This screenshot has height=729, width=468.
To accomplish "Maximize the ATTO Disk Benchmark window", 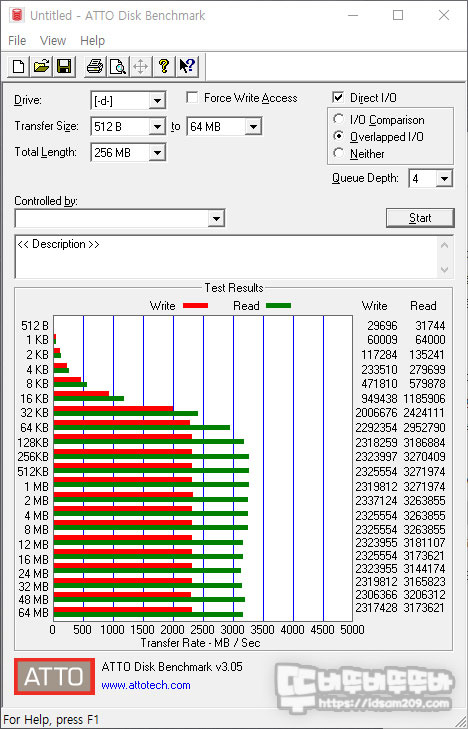I will (x=398, y=15).
